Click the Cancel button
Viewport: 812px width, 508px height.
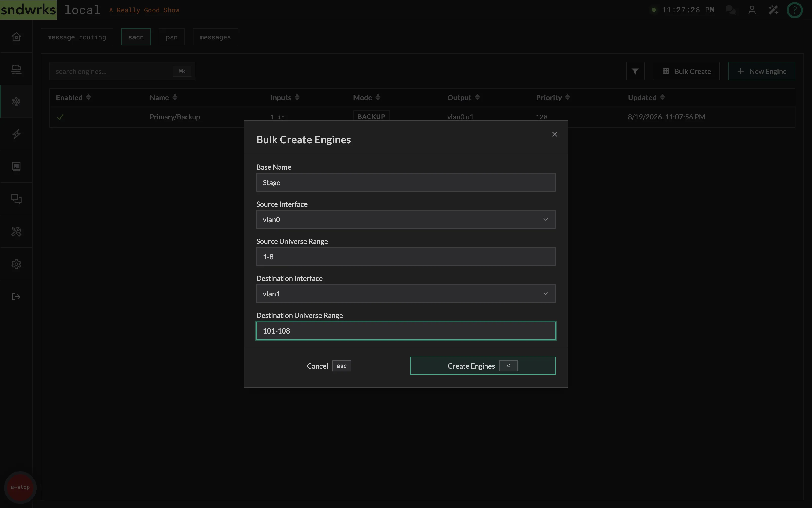click(x=329, y=366)
